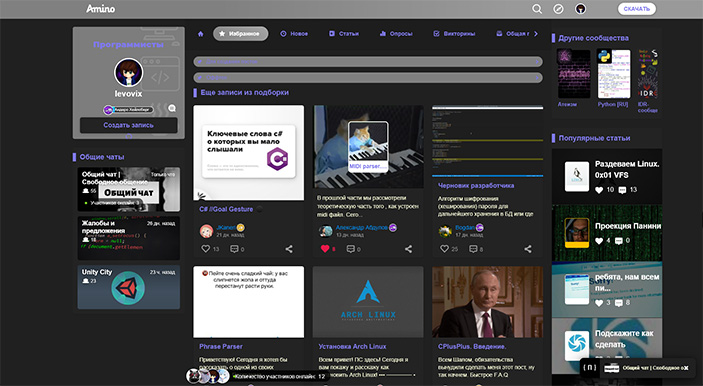Open the CPlusPlus post photo
Viewport: 703px width, 386px height.
(x=487, y=302)
